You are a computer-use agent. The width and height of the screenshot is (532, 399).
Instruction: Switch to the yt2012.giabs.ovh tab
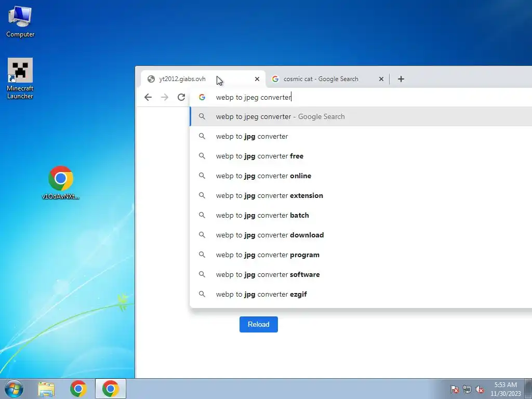[203, 79]
